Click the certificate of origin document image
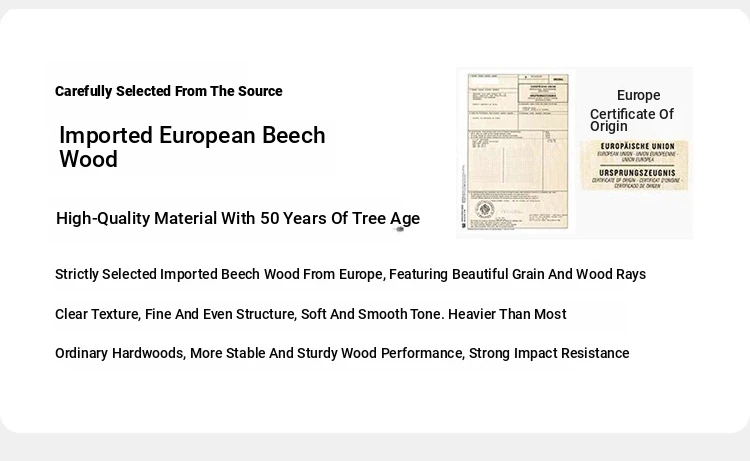The width and height of the screenshot is (750, 461). [517, 152]
